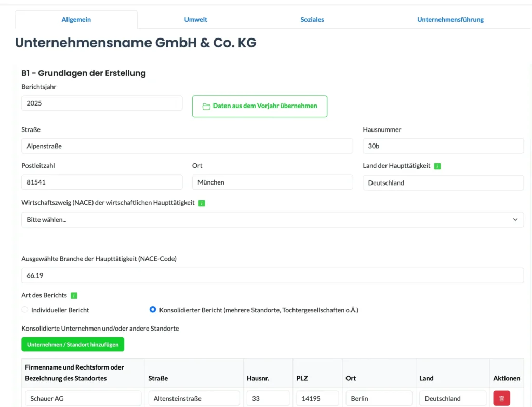
Task: Focus the Straße field containing Alpenstraße
Action: pyautogui.click(x=187, y=146)
